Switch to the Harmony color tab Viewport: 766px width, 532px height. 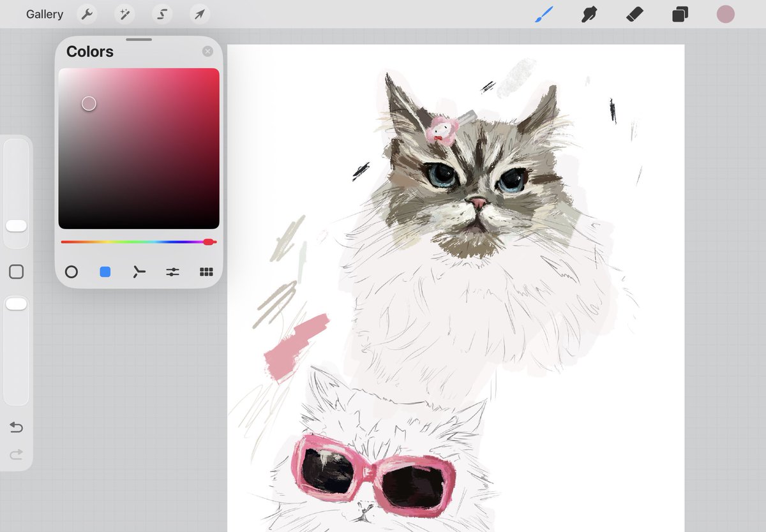[x=139, y=272]
